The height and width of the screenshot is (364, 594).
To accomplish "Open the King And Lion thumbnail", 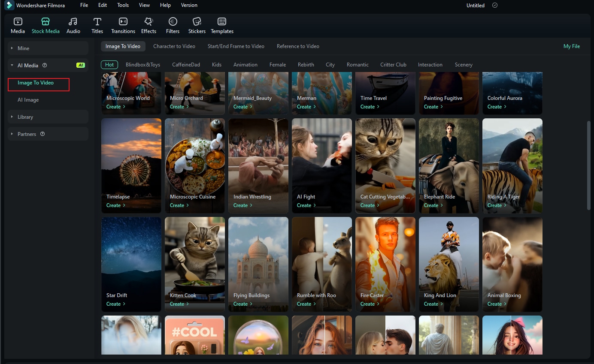I will point(449,265).
